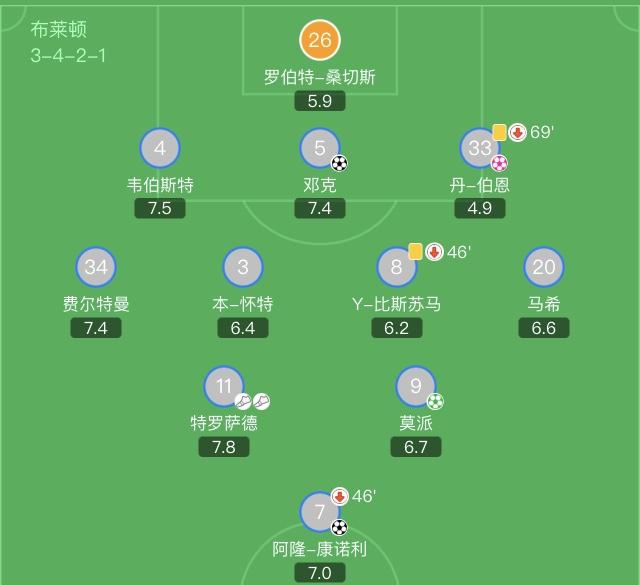Click the substitution arrow above 阿隆-康诺利
Screen dimensions: 640x585
click(339, 496)
